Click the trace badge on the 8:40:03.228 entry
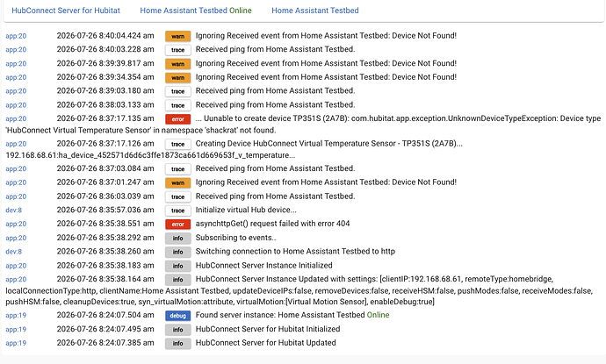 (177, 50)
